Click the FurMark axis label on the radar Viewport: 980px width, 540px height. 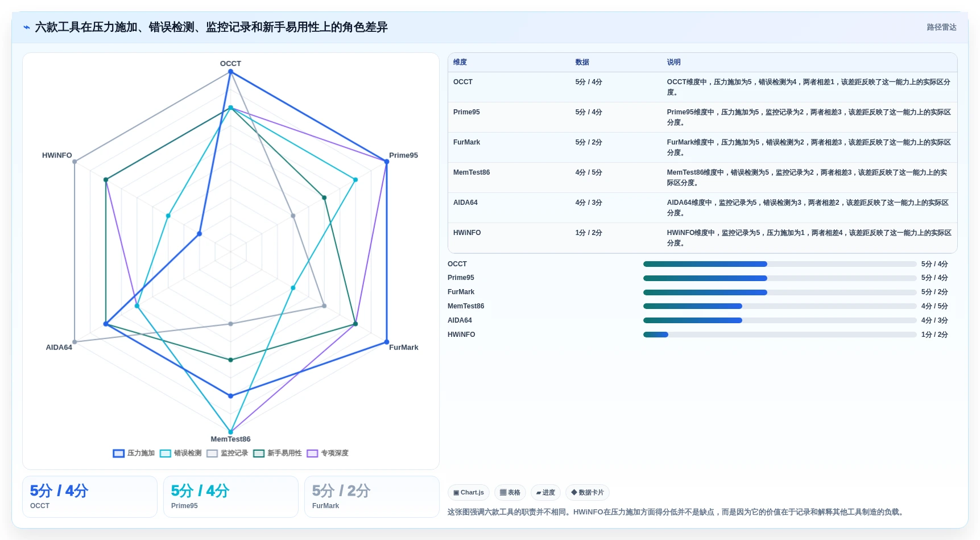tap(403, 348)
